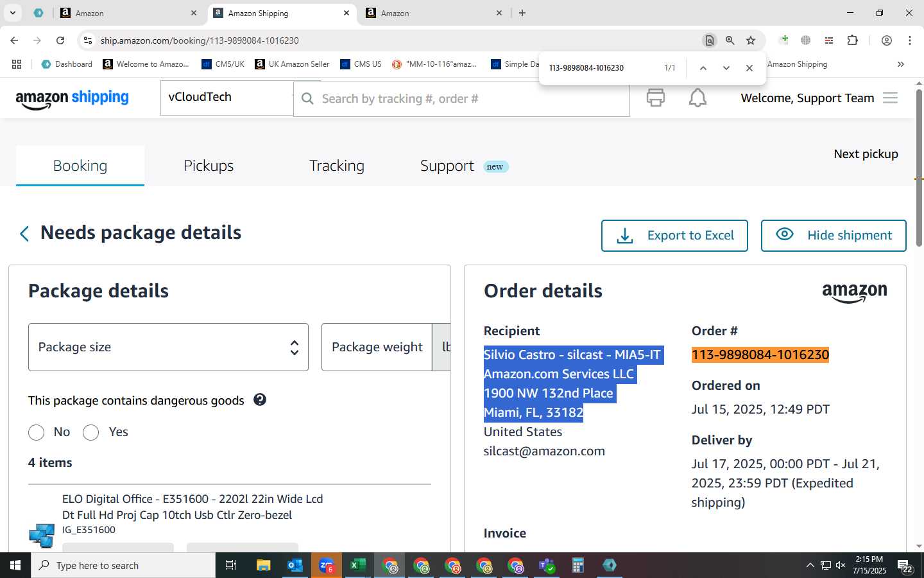Click the browser address bar URL
924x578 pixels.
click(200, 40)
